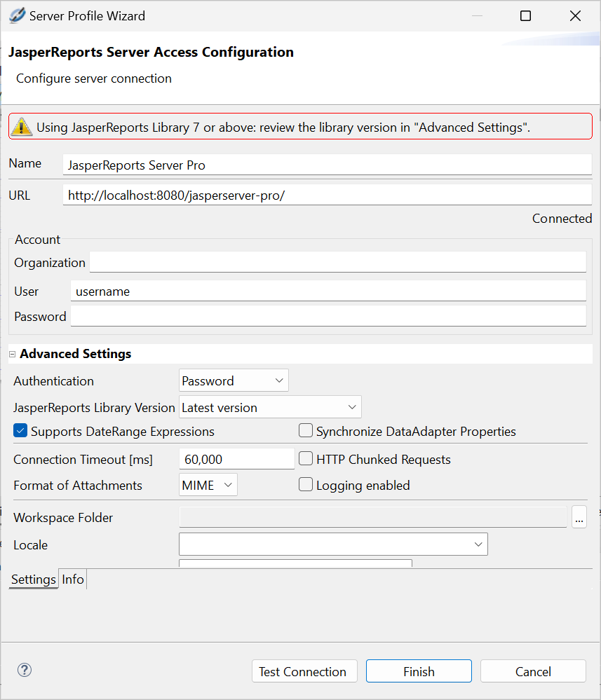Enable Synchronize DataAdapter Properties

tap(306, 431)
